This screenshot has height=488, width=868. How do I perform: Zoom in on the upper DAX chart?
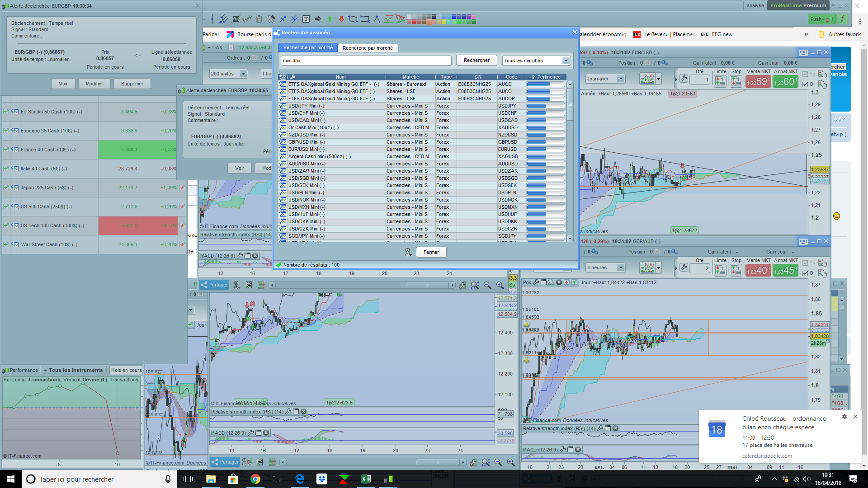(500, 285)
